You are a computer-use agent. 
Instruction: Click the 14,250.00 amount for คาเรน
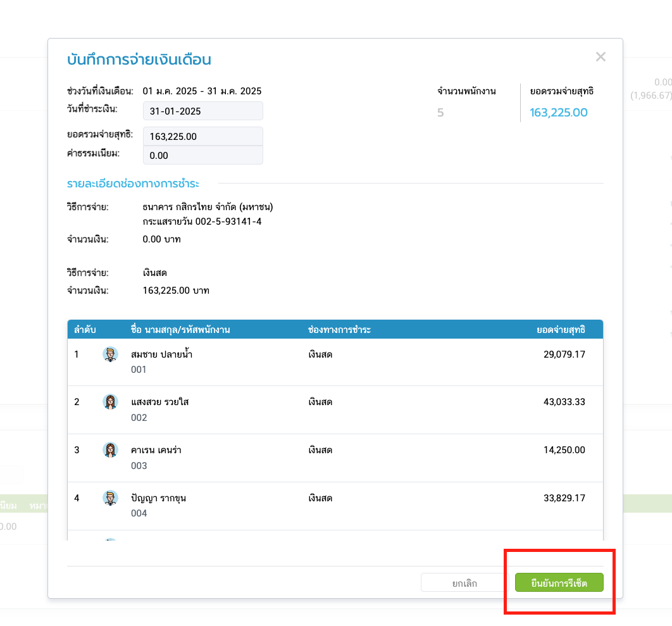pos(564,450)
